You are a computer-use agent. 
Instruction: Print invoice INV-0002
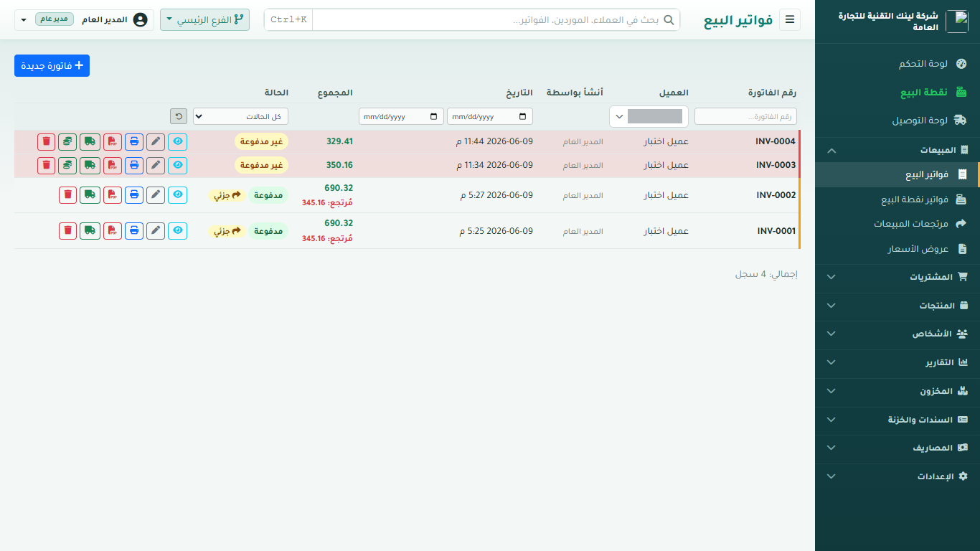pyautogui.click(x=134, y=194)
